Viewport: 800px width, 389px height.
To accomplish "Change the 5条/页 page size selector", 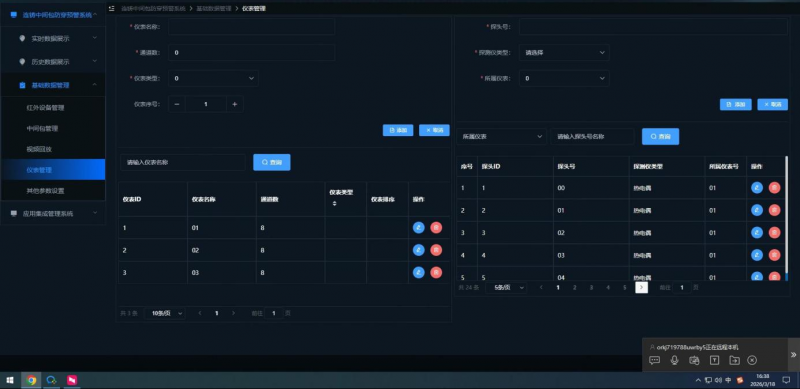I will click(x=506, y=288).
